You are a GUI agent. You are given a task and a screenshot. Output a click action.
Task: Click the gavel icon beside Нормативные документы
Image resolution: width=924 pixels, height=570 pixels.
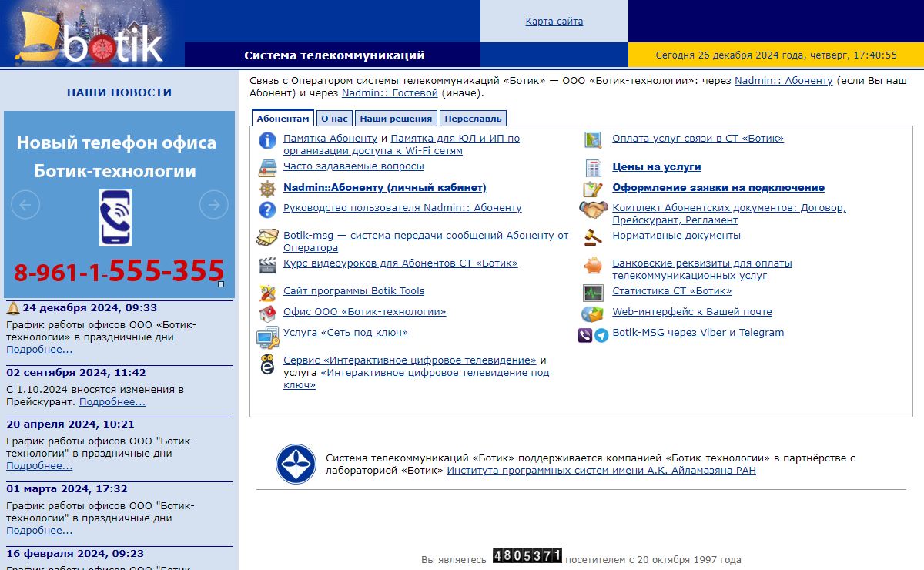593,237
